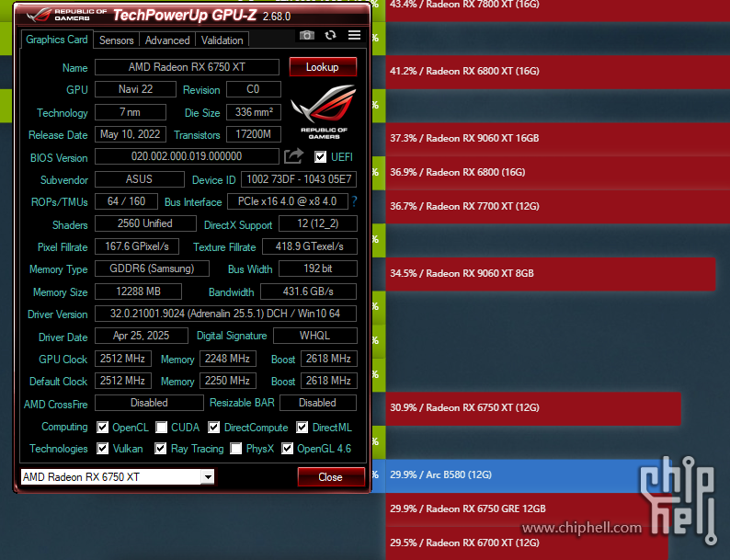Click the Radeon RX 6800 (16G) bar
This screenshot has height=560, width=730.
point(558,172)
